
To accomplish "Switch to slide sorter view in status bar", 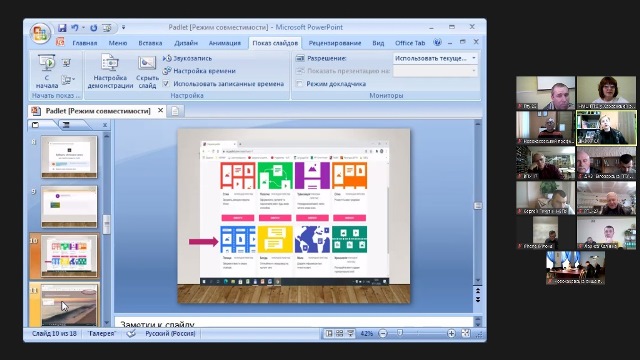I will [339, 333].
